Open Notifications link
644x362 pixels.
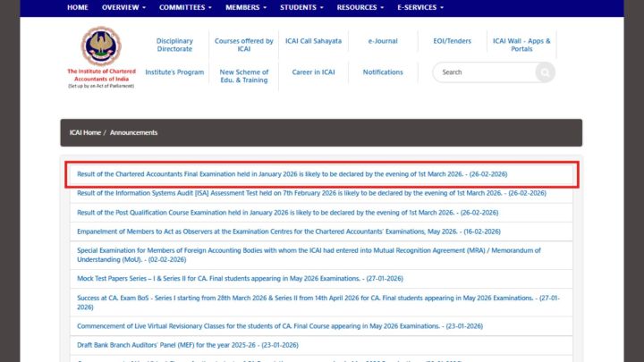point(383,72)
